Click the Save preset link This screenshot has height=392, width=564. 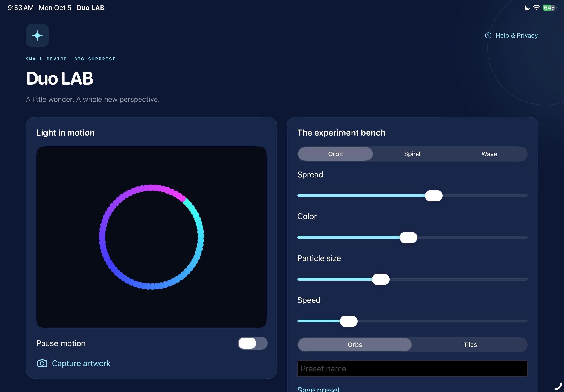tap(319, 389)
